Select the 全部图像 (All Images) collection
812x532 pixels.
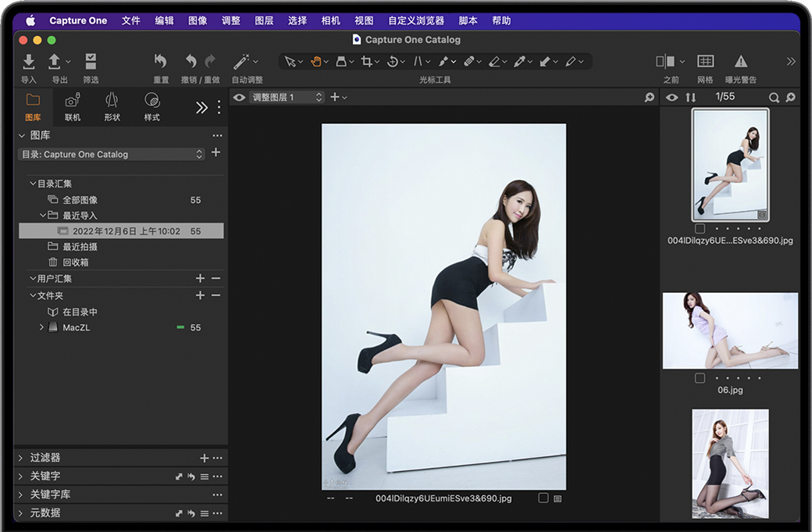(80, 200)
